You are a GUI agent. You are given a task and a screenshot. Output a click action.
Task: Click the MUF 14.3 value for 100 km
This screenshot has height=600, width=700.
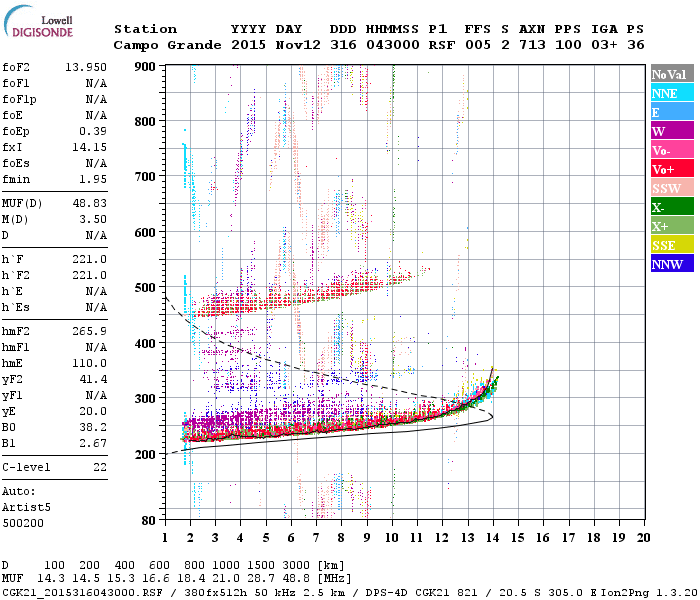(x=51, y=578)
